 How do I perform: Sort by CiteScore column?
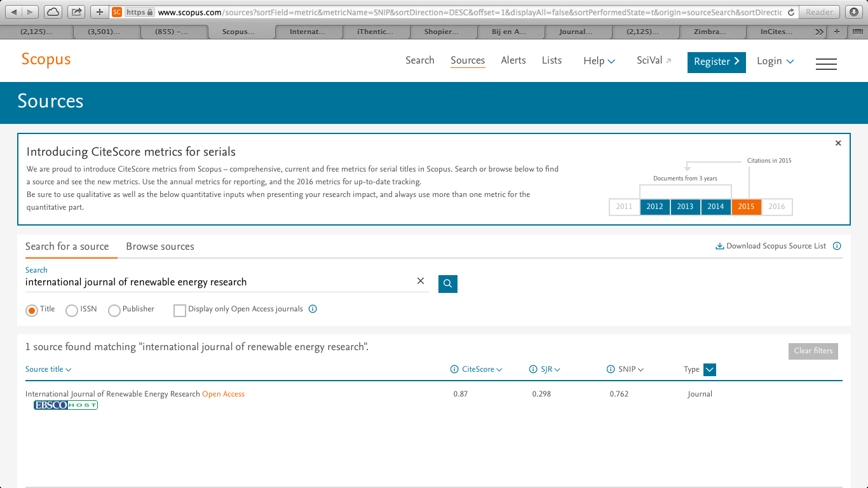(x=482, y=369)
